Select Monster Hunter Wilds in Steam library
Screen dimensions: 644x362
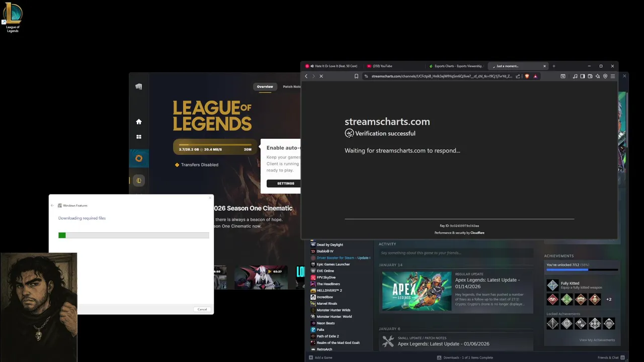[333, 310]
